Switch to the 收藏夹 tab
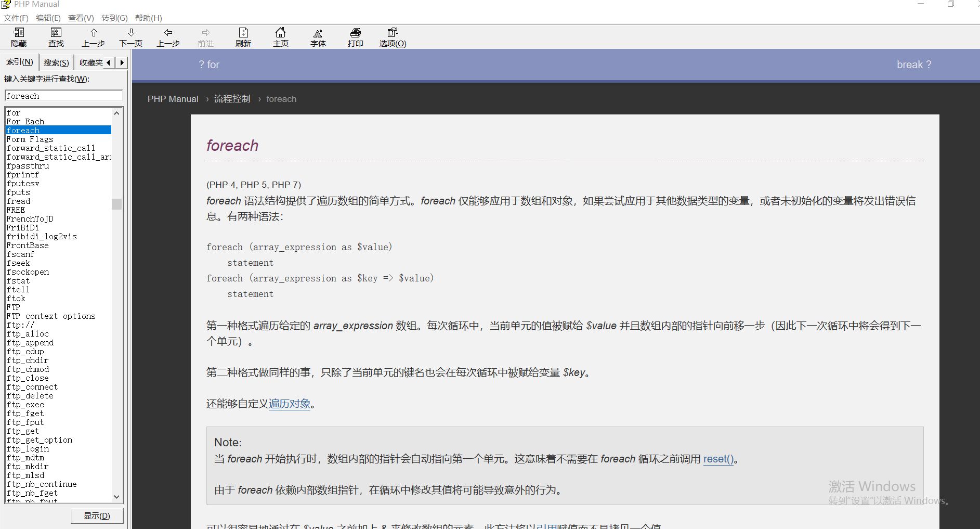Image resolution: width=980 pixels, height=529 pixels. [x=90, y=63]
